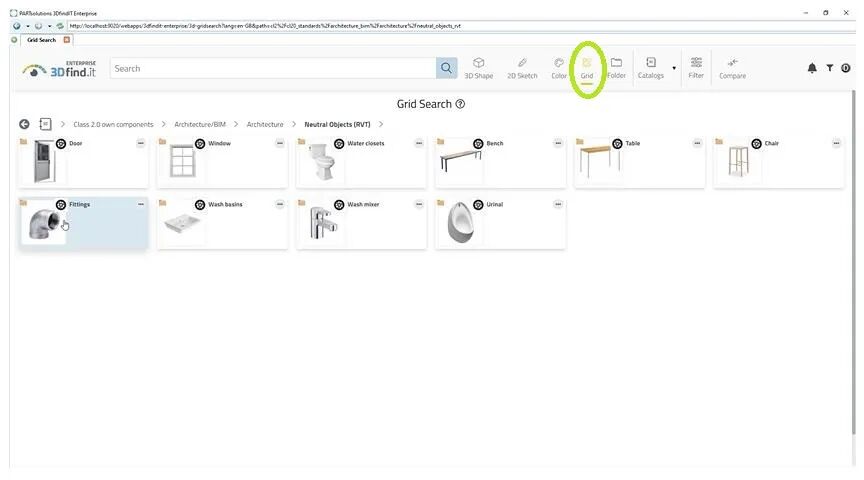Click the round icon beside Urinal label
This screenshot has width=864, height=480.
(478, 205)
